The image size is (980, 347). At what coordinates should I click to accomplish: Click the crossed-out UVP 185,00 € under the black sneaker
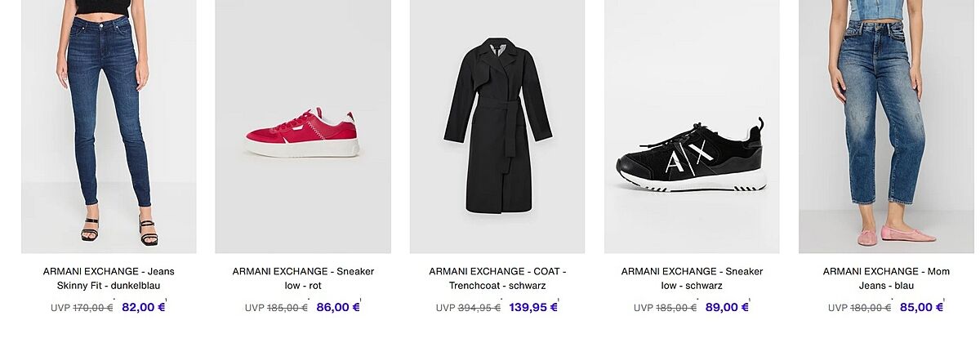click(675, 309)
